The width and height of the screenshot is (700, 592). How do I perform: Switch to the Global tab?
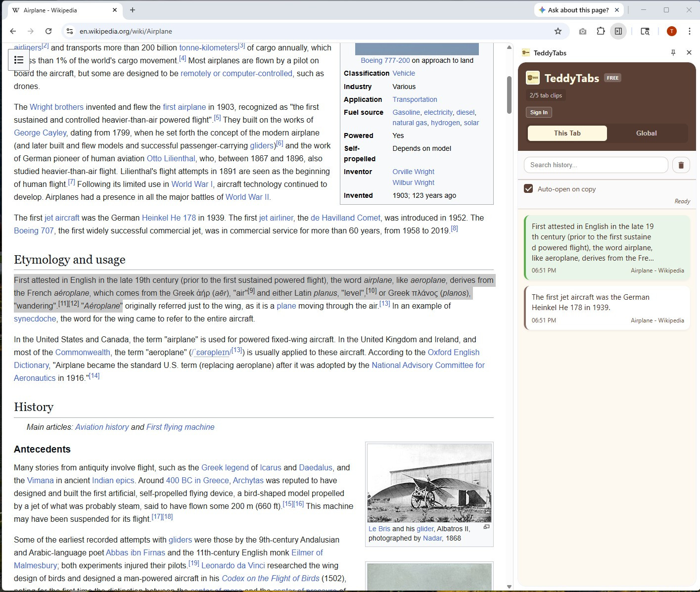click(x=646, y=133)
